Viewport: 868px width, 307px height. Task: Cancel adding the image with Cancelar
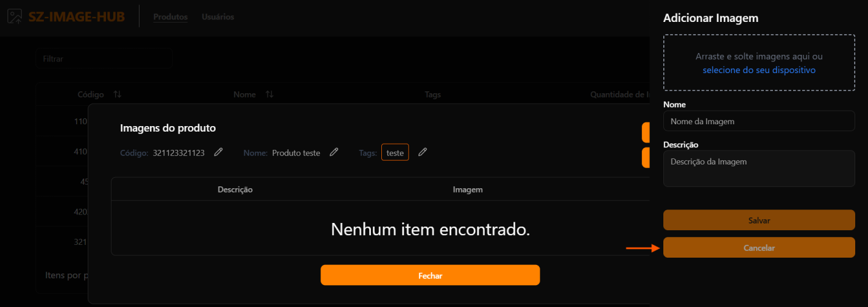(x=759, y=248)
